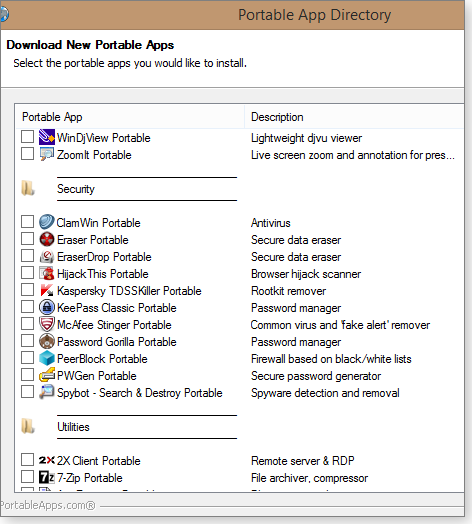
Task: Check the WinDjView Portable checkbox
Action: pyautogui.click(x=27, y=136)
